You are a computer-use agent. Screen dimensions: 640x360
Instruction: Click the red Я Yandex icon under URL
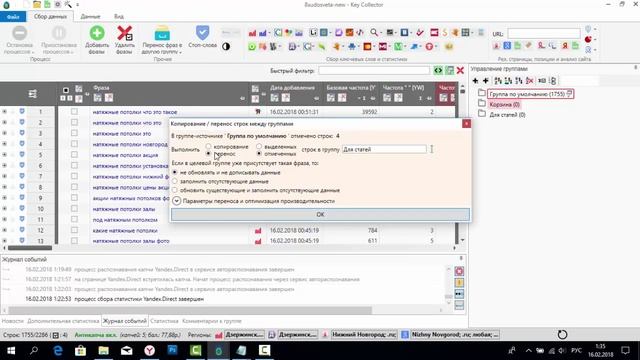(564, 46)
